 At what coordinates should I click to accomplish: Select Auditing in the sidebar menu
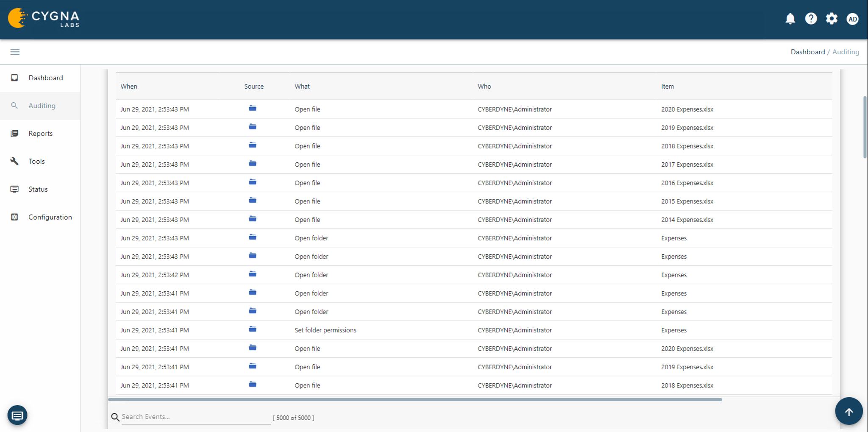pyautogui.click(x=42, y=106)
